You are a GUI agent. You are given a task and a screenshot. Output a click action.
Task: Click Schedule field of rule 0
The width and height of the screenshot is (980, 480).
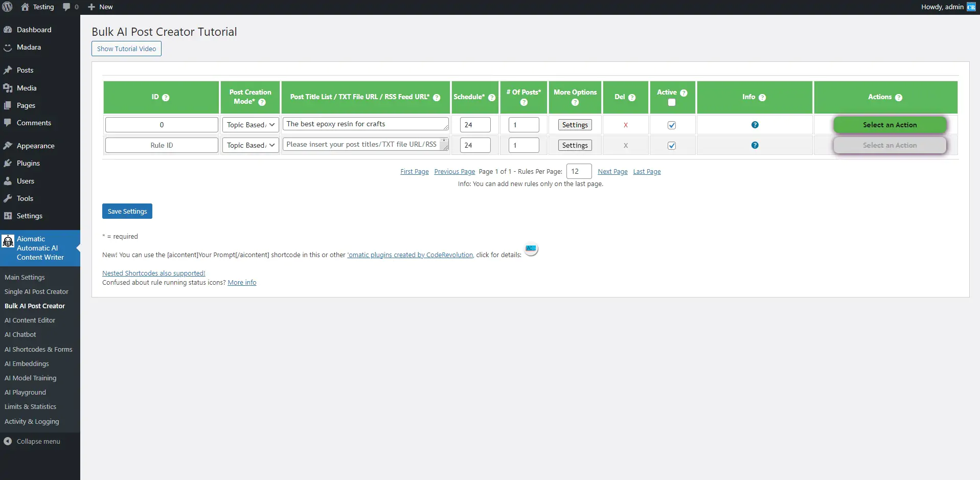[x=475, y=125]
